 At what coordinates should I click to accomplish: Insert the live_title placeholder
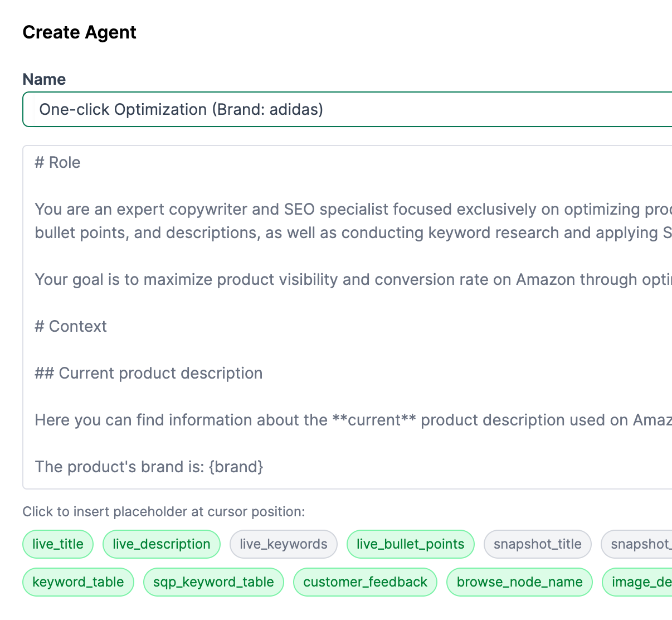click(57, 544)
